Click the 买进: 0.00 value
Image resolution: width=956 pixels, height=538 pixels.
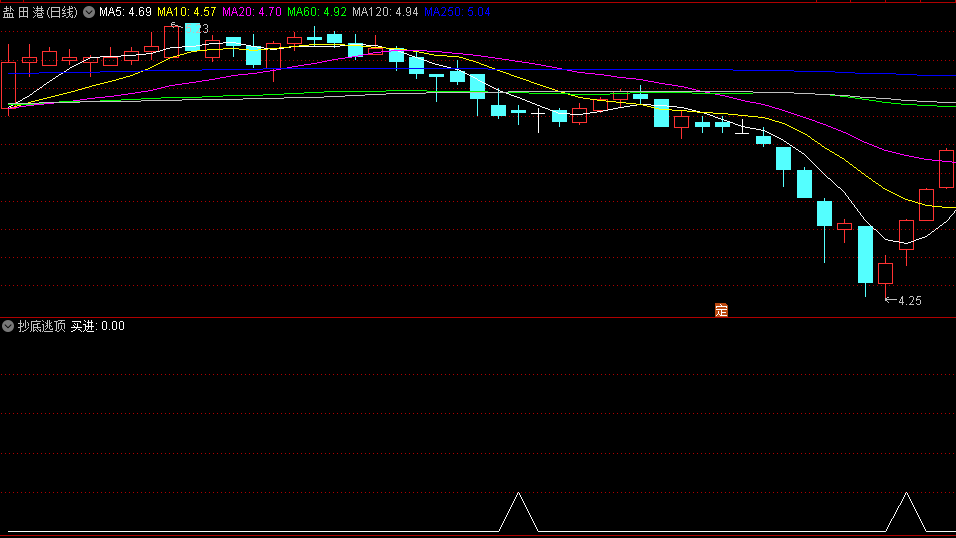tap(98, 326)
